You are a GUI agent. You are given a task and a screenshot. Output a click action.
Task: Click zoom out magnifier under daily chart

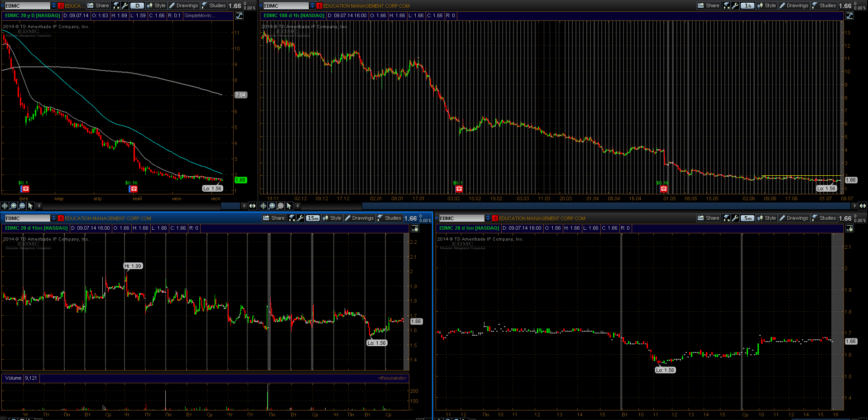(22, 206)
